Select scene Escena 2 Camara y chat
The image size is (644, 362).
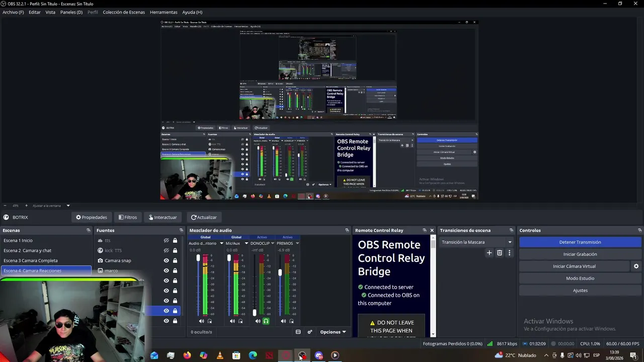46,250
